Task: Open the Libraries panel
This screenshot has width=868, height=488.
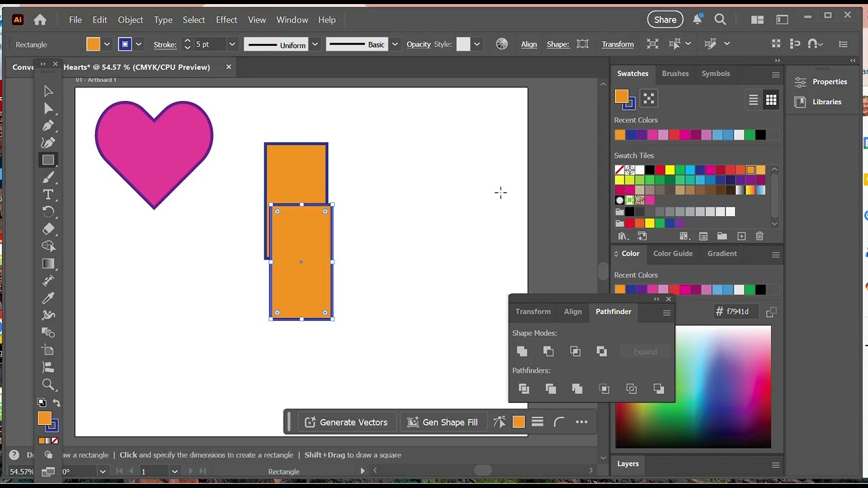Action: tap(818, 102)
